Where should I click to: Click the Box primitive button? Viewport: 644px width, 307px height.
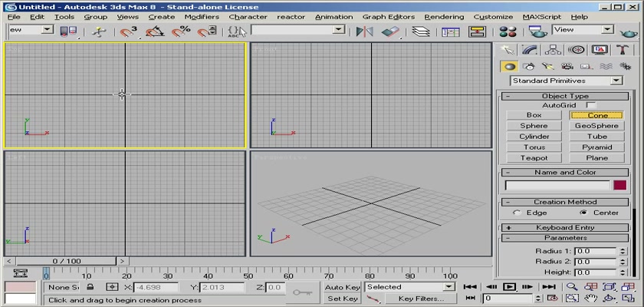(x=534, y=115)
